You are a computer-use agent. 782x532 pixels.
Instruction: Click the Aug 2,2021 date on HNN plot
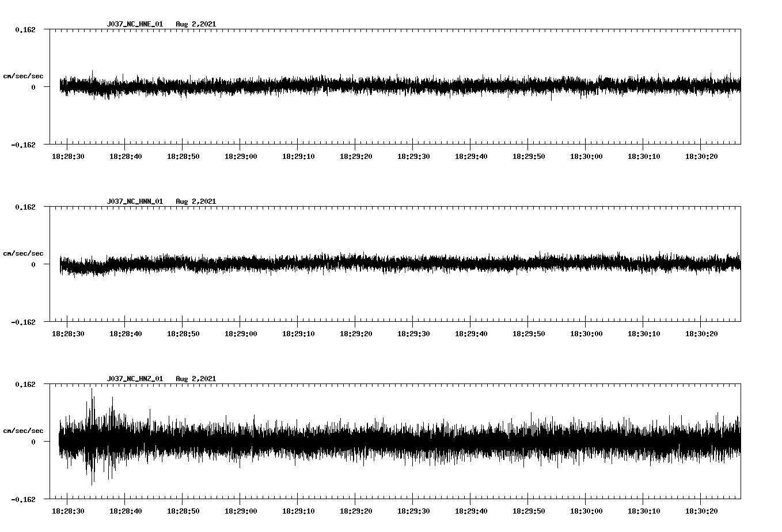point(196,202)
